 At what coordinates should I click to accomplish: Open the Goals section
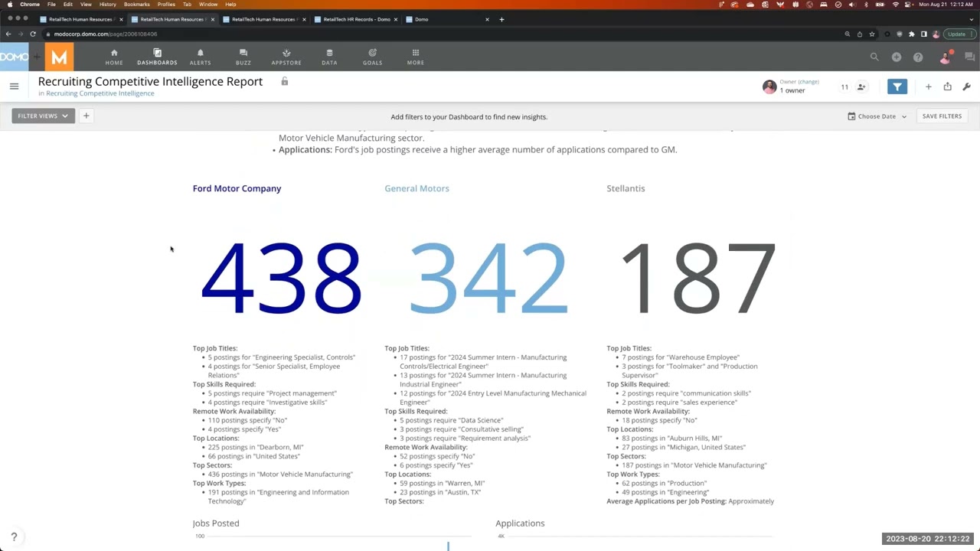pos(373,57)
